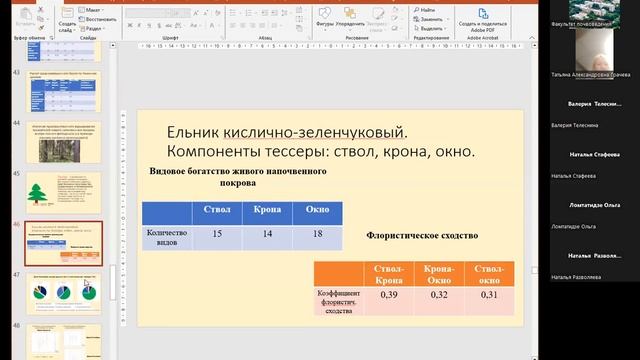Click the increase font size icon
Image resolution: width=640 pixels, height=360 pixels.
196,13
